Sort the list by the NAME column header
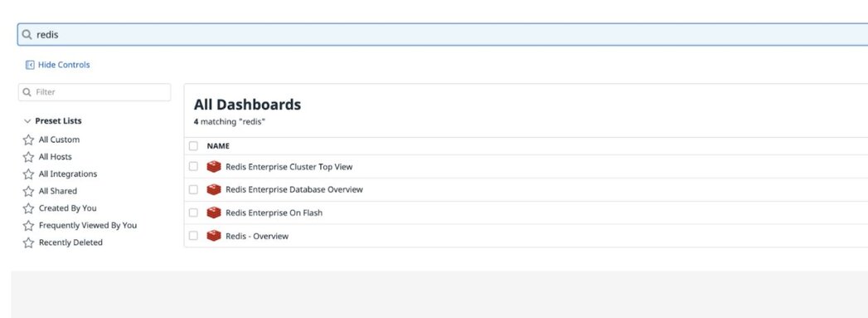The image size is (868, 318). pos(218,146)
